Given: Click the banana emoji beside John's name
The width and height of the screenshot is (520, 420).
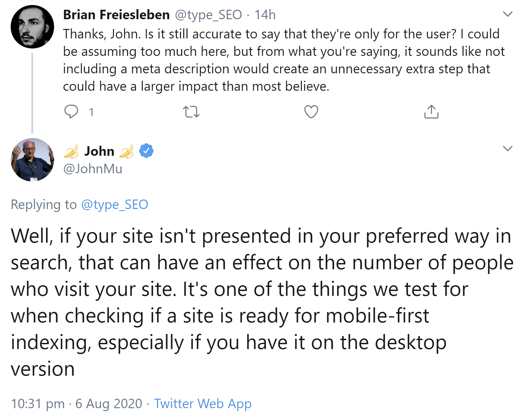Looking at the screenshot, I should 71,151.
